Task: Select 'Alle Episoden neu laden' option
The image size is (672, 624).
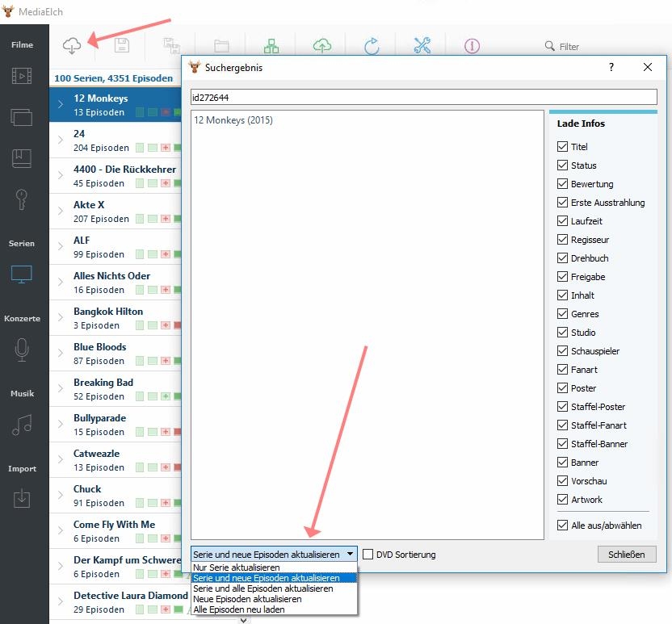Action: point(274,609)
